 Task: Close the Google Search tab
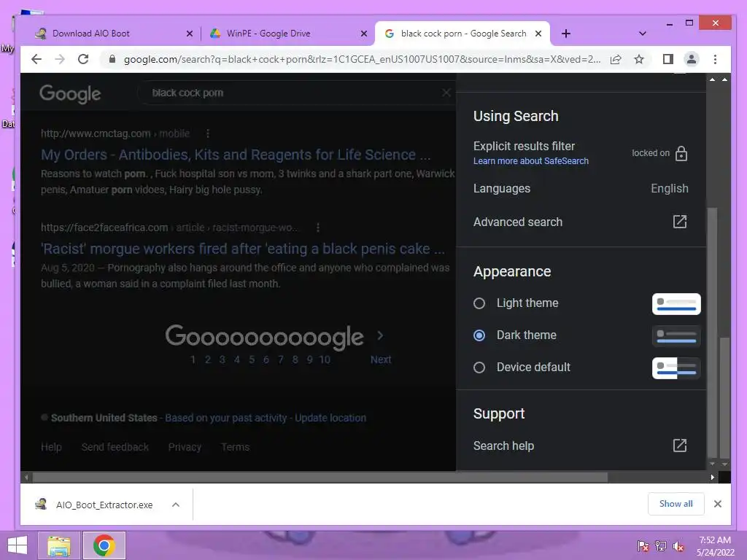[x=538, y=34]
